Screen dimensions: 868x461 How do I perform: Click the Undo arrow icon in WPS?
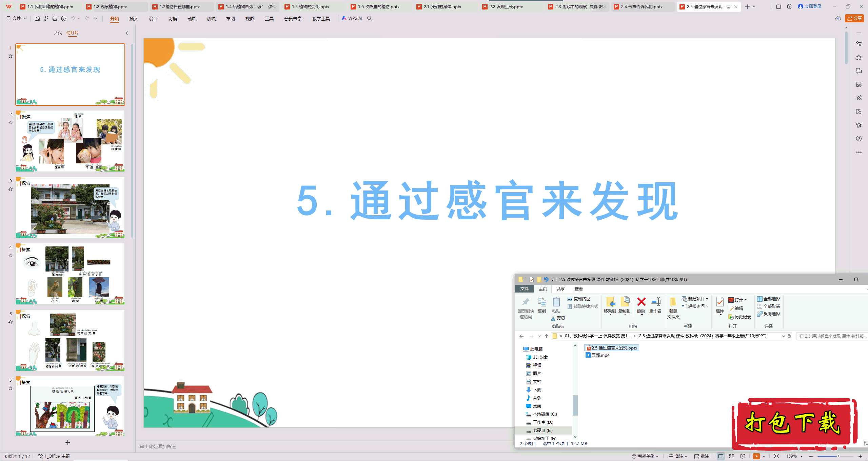tap(73, 18)
